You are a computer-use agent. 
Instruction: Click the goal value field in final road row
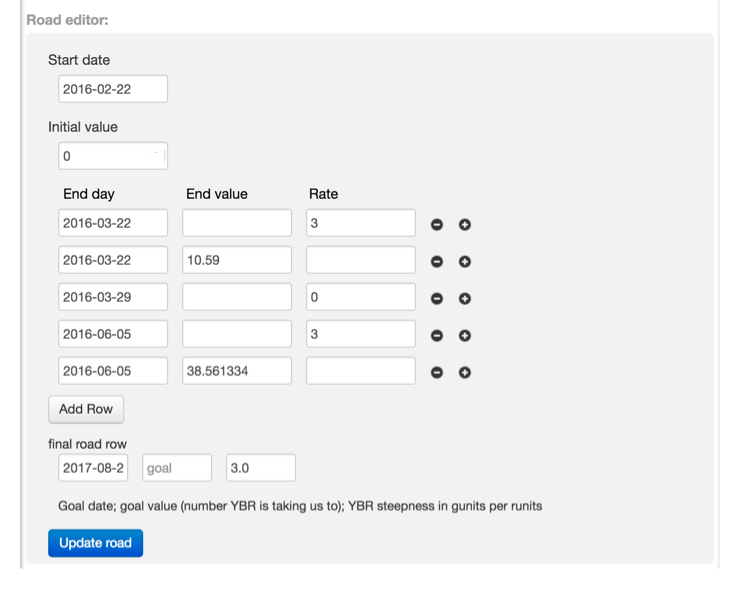pyautogui.click(x=177, y=468)
